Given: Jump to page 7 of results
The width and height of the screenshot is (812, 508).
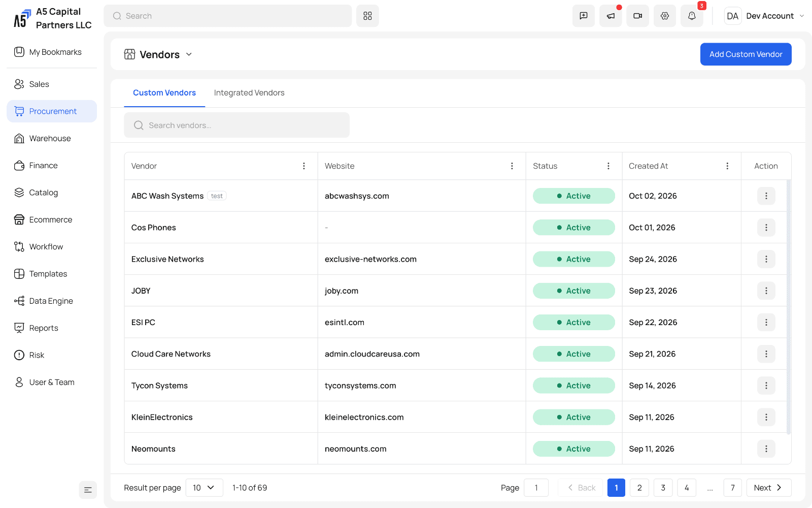Looking at the screenshot, I should point(732,488).
